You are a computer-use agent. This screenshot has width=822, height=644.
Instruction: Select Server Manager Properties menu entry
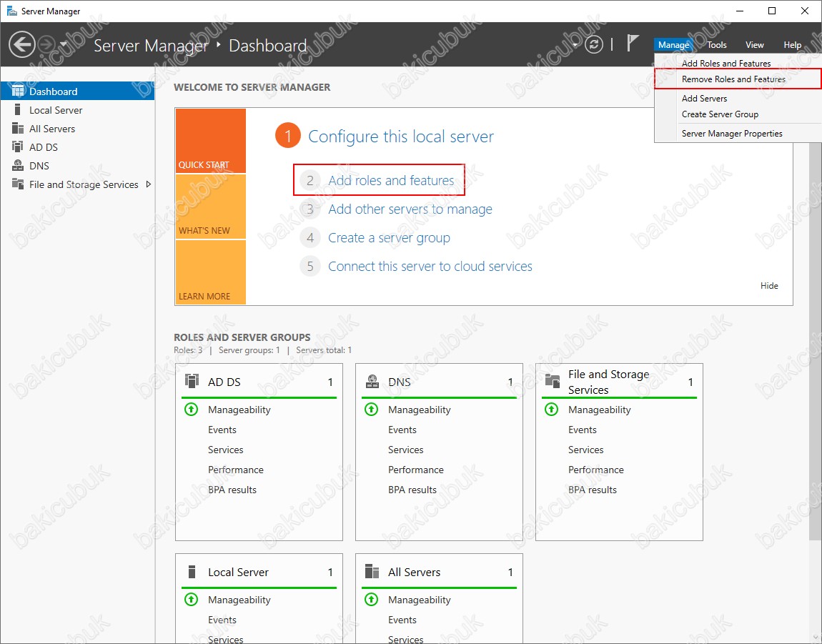point(732,134)
